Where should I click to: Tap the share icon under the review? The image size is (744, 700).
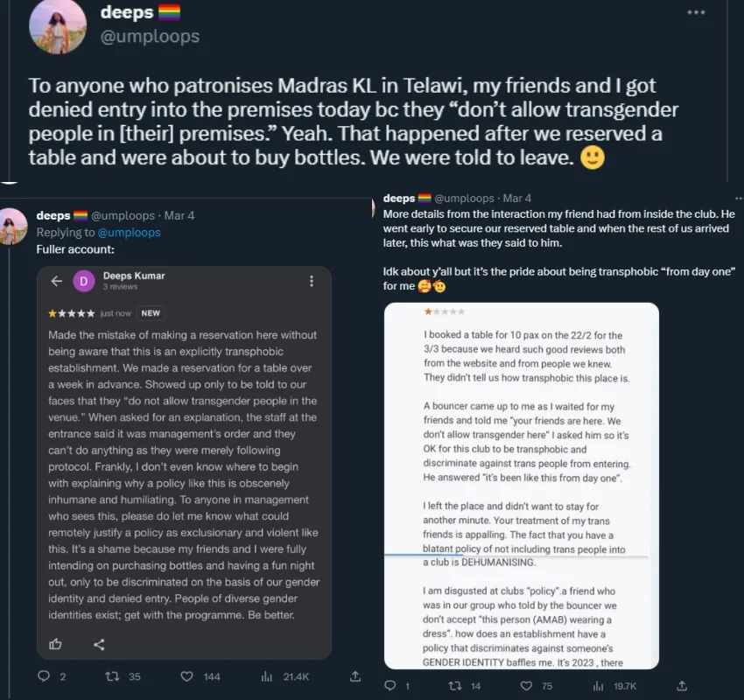(x=99, y=644)
